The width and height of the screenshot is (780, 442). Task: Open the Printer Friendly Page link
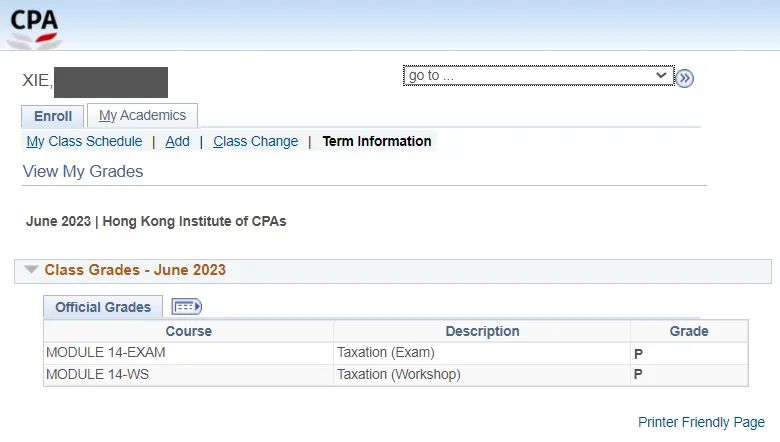pos(701,422)
